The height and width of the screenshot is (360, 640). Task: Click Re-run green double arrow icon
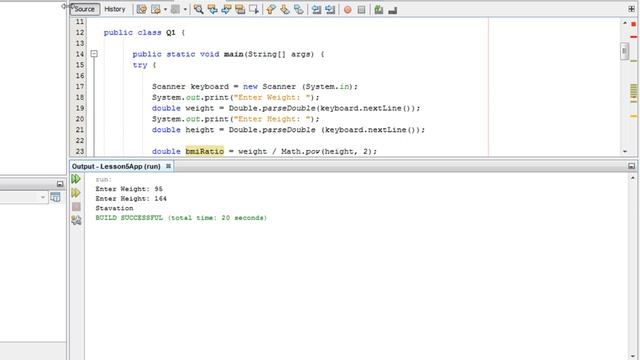click(76, 179)
